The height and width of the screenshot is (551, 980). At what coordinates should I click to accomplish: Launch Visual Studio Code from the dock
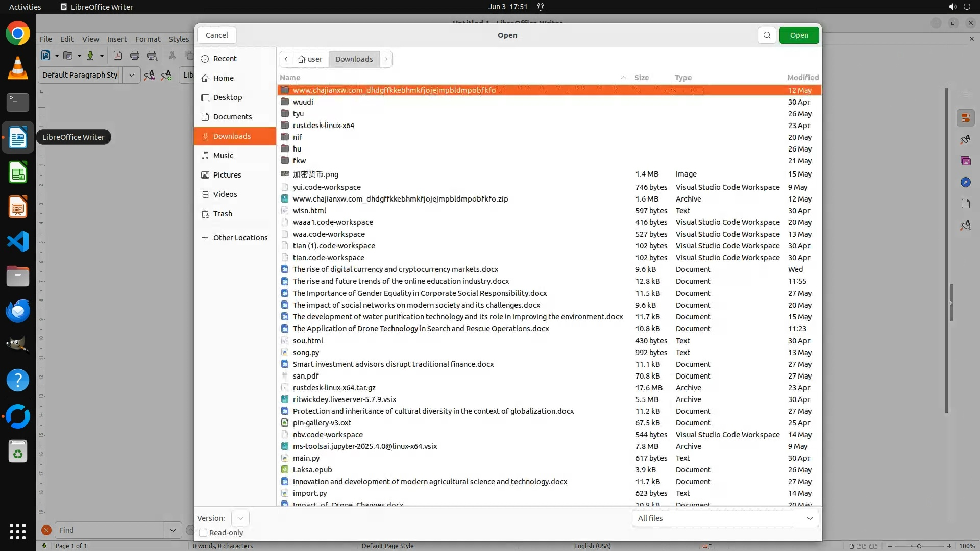(x=18, y=241)
